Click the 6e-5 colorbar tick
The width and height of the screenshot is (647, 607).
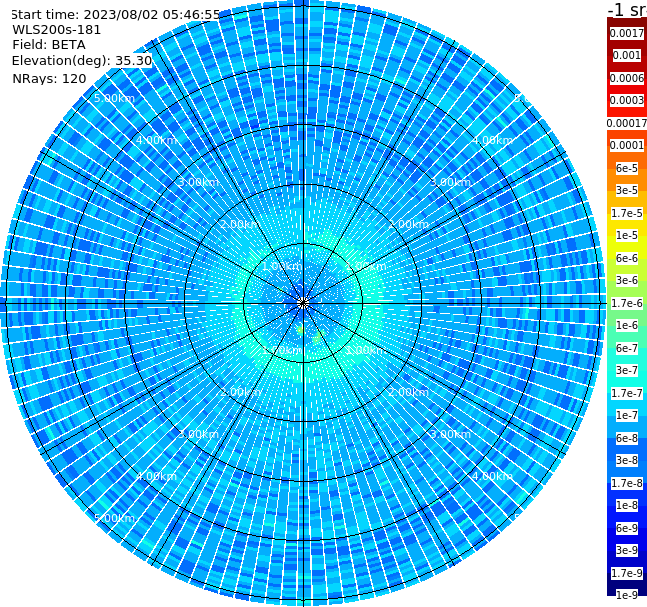[627, 168]
